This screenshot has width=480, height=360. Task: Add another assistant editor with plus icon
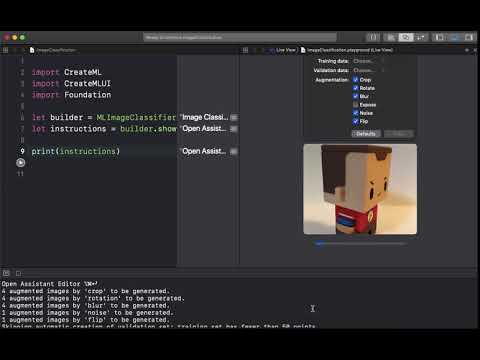coord(467,50)
